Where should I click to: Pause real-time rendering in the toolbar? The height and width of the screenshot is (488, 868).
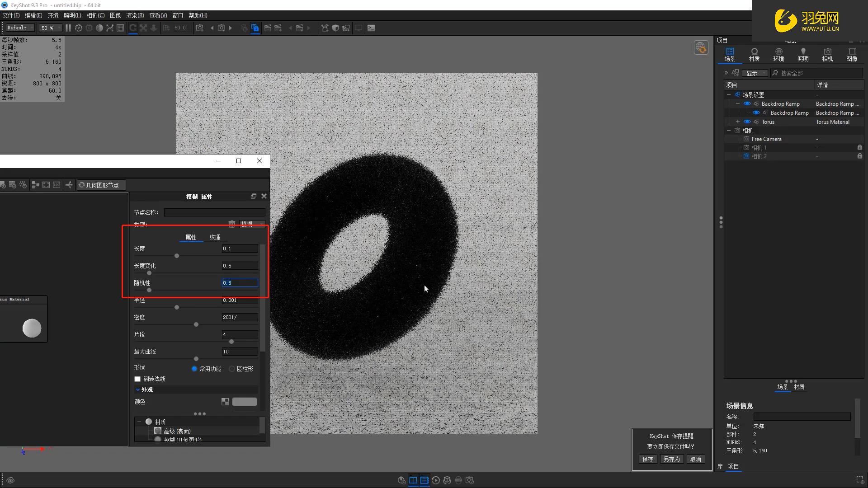[68, 28]
